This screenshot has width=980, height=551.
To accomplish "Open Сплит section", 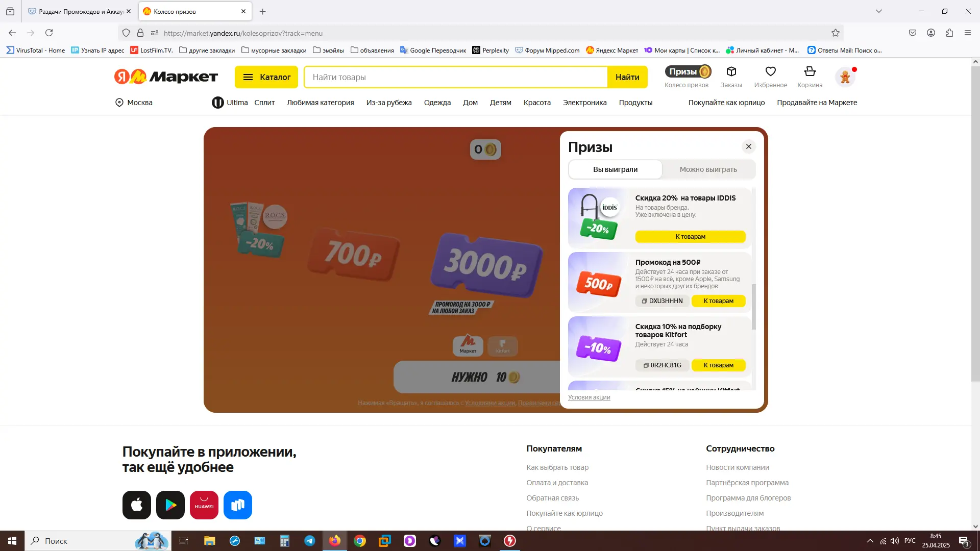I will pos(264,103).
